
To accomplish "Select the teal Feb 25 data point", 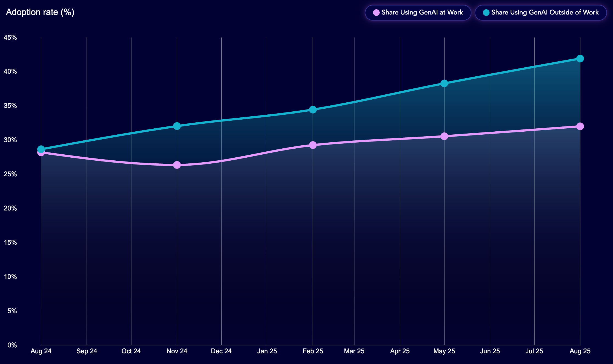I will pyautogui.click(x=313, y=110).
